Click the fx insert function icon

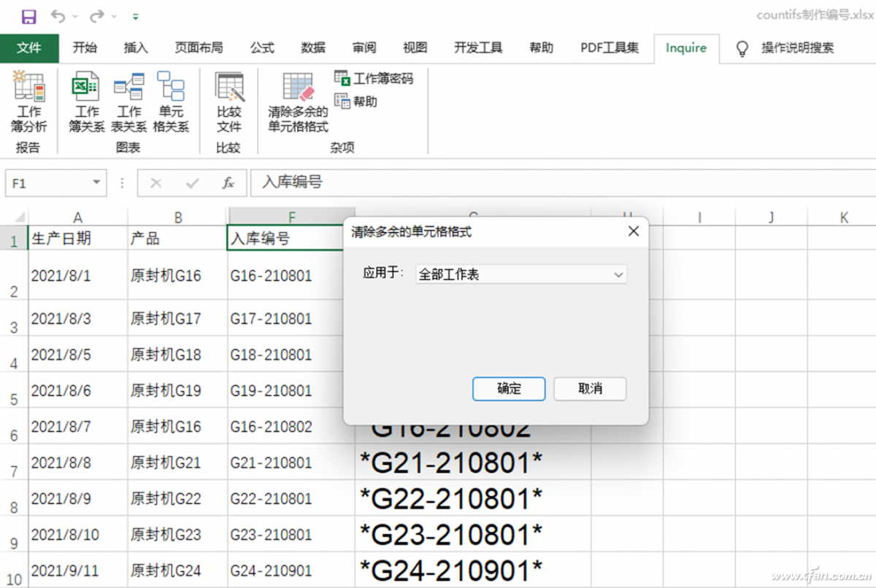[x=228, y=183]
